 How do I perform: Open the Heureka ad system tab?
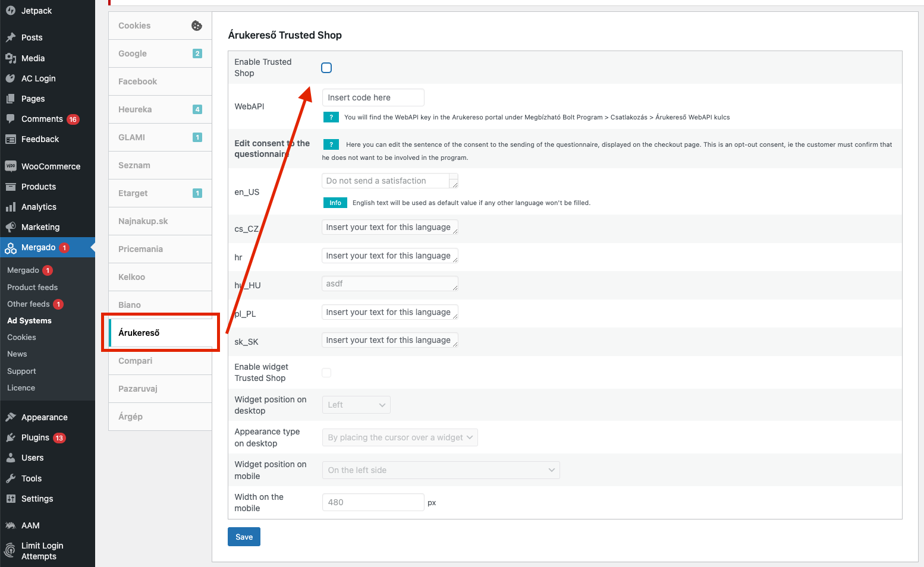point(161,109)
